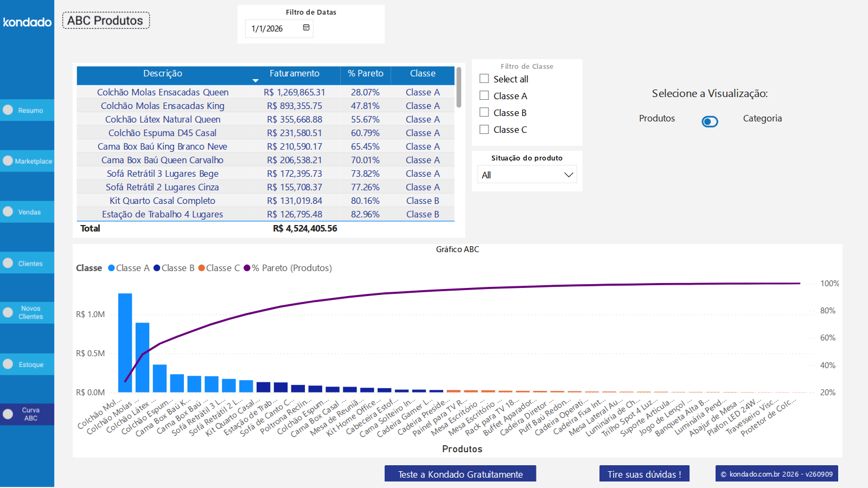The height and width of the screenshot is (488, 868).
Task: Click the Cama Box Baú Queen Carvalho row
Action: pyautogui.click(x=266, y=160)
